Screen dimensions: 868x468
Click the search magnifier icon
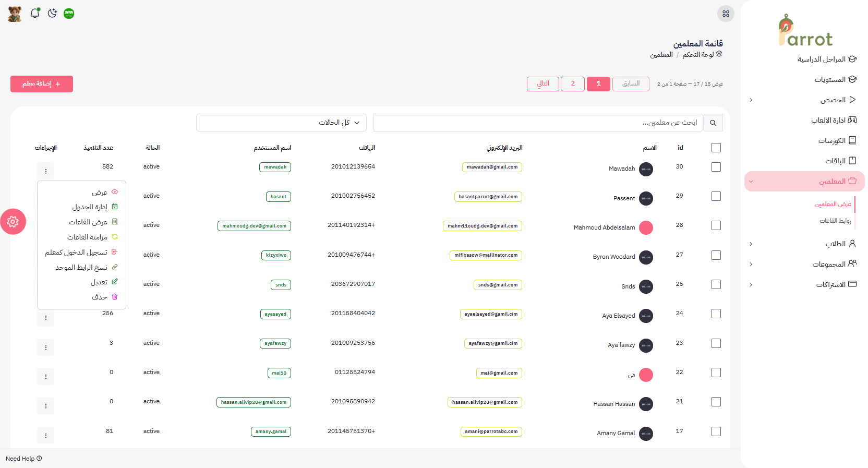pos(713,123)
